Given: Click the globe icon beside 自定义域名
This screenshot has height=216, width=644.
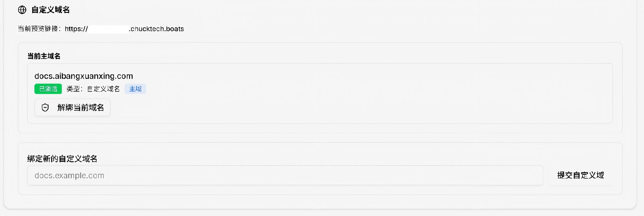Looking at the screenshot, I should (x=22, y=10).
